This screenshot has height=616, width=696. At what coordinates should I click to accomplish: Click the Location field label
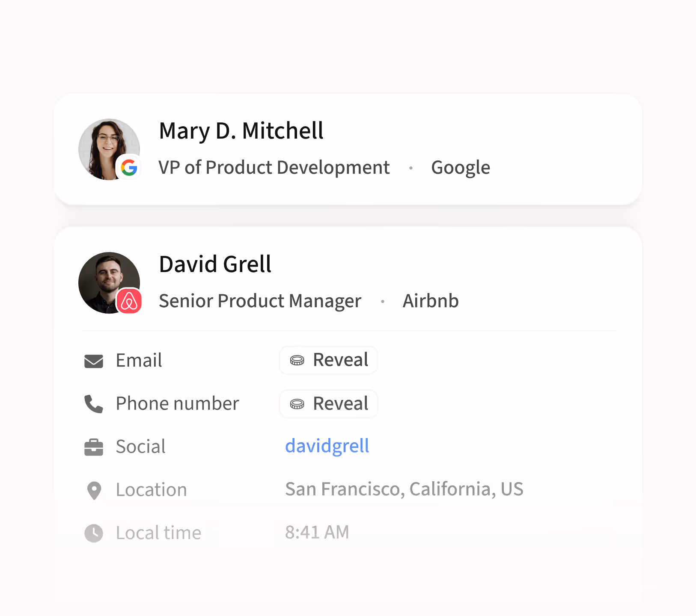tap(152, 490)
